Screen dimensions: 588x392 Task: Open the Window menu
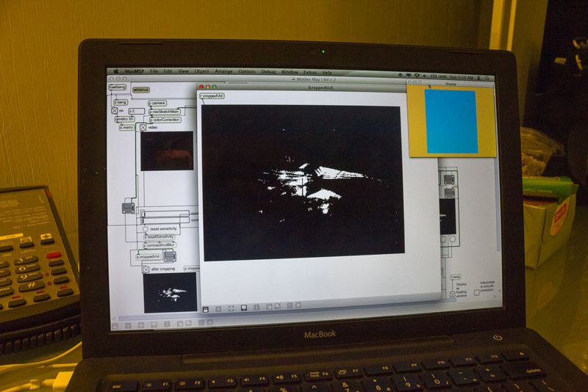(x=290, y=72)
